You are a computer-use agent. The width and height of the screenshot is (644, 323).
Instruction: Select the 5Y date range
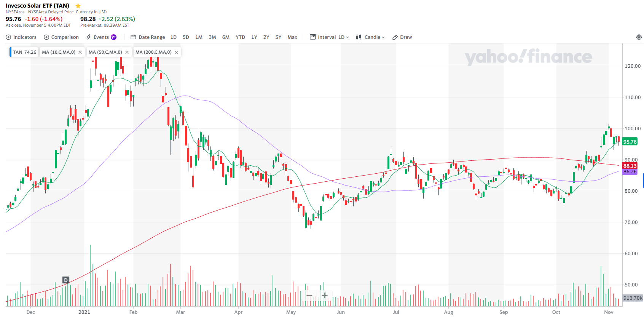pos(279,37)
